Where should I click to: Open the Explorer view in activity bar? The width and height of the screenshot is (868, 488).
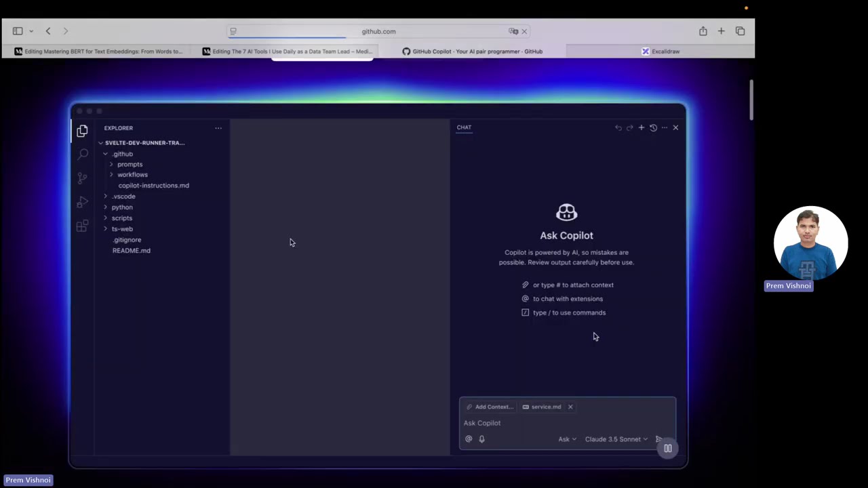point(82,131)
